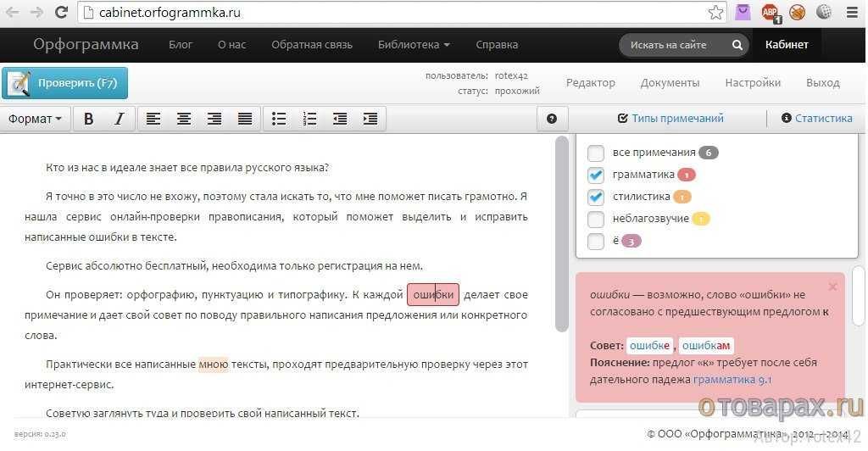
Task: Apply suggestion 'ошибкам'
Action: pos(706,346)
